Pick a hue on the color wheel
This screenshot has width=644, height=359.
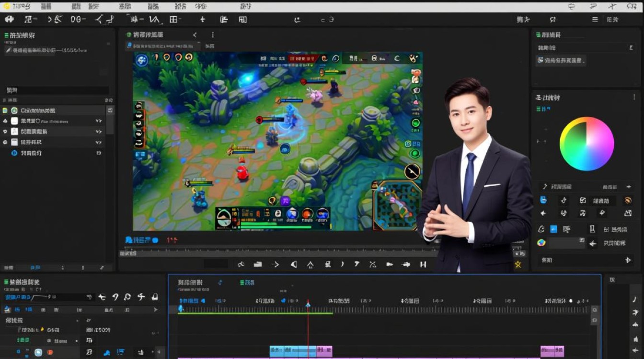click(586, 144)
